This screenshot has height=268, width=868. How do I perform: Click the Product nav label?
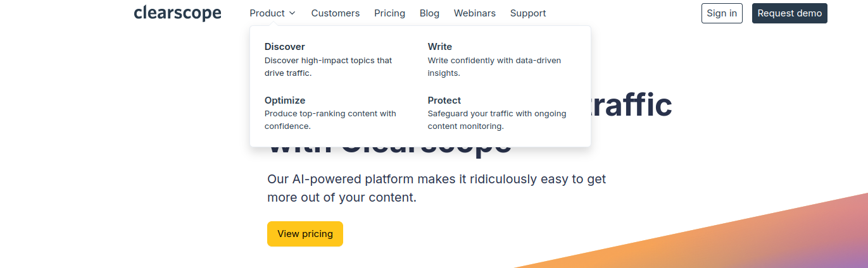(x=267, y=13)
